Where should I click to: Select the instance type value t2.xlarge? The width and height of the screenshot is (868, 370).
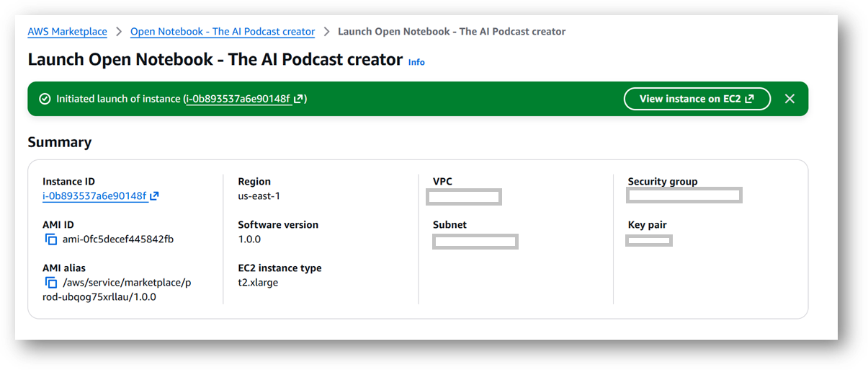[258, 283]
